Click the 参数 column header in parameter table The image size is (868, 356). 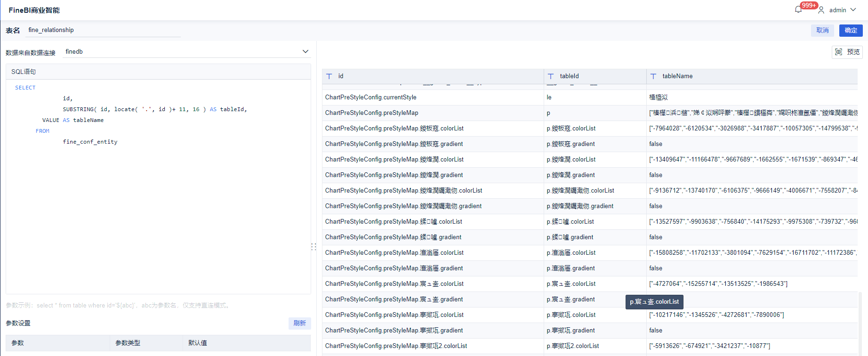pos(58,343)
